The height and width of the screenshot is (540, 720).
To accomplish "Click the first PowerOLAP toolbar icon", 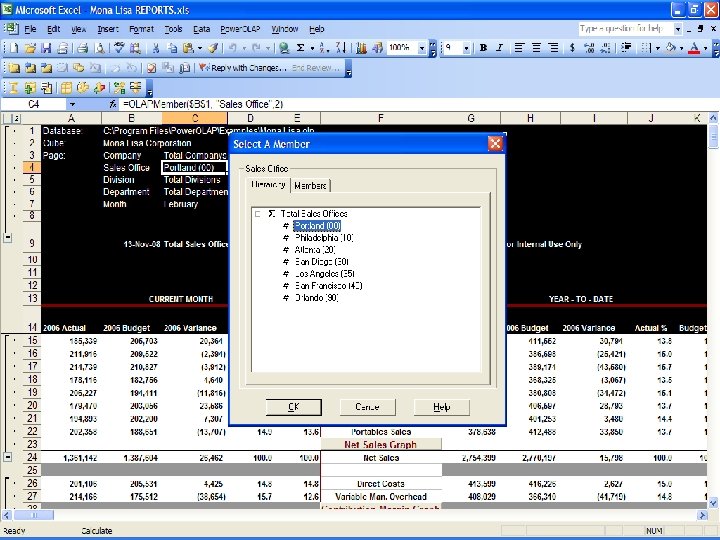I will pyautogui.click(x=14, y=87).
